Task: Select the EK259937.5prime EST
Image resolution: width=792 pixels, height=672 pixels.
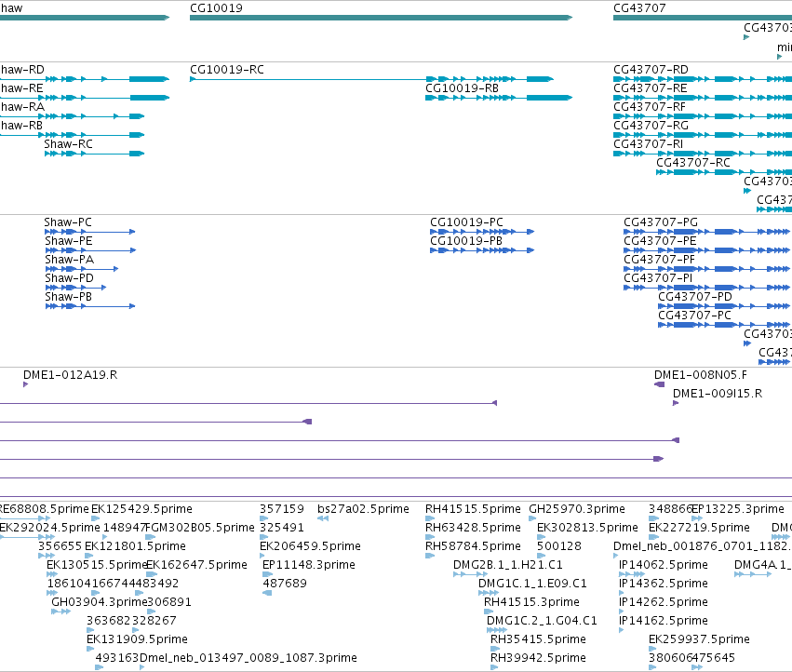Action: [x=652, y=649]
